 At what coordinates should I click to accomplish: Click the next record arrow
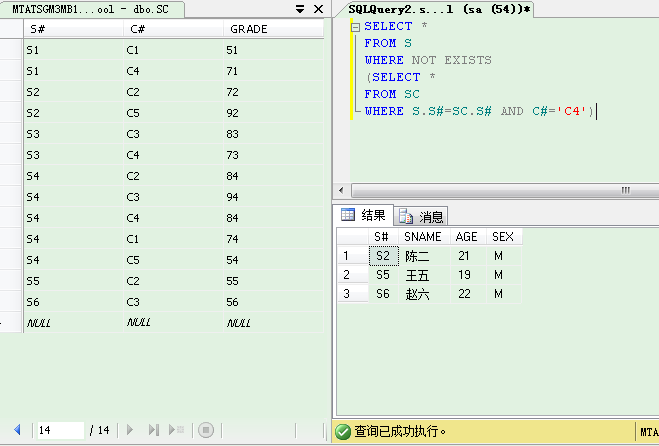click(x=130, y=430)
